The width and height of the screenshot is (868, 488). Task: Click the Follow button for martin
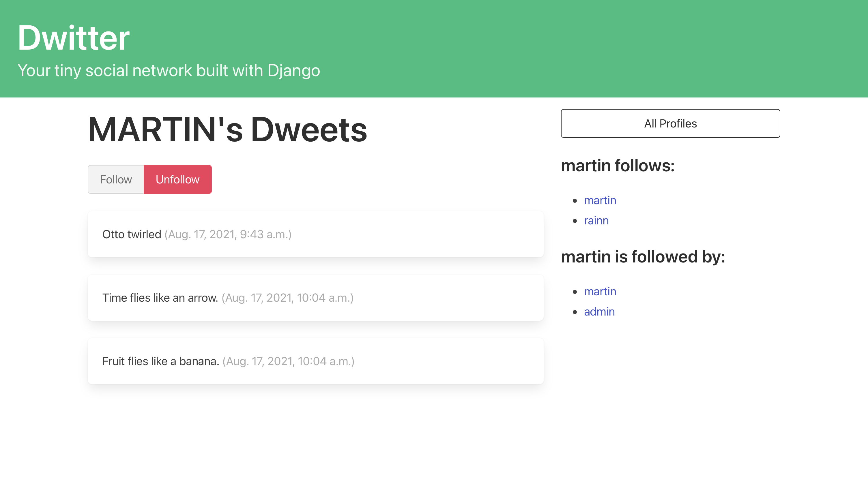pos(116,179)
